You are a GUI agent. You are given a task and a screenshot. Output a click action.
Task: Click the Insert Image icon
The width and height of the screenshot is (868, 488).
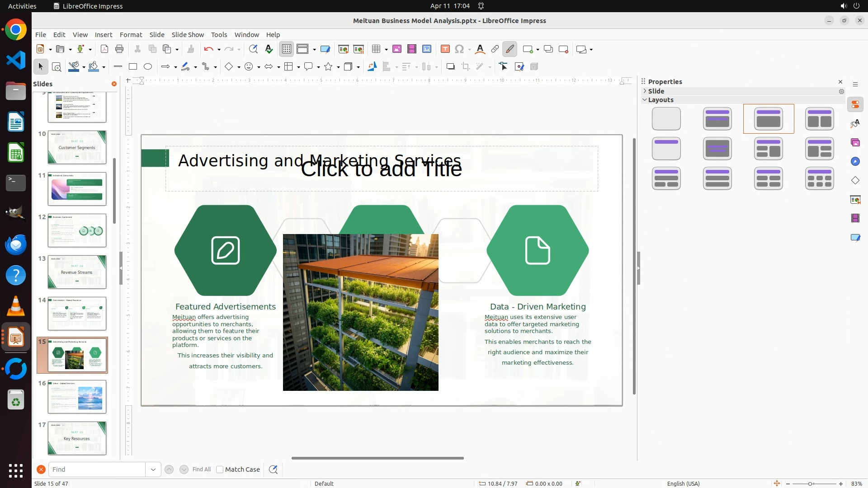pyautogui.click(x=397, y=49)
